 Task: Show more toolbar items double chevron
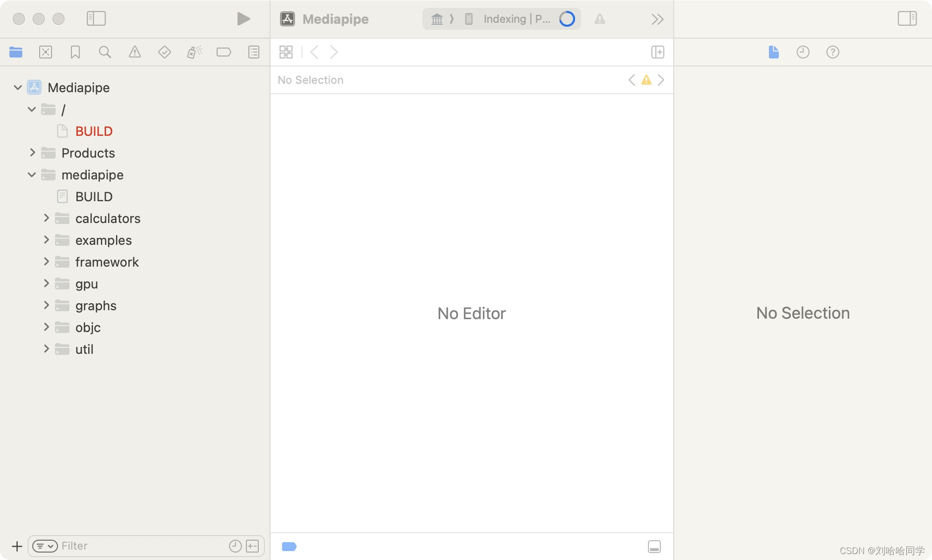coord(657,19)
